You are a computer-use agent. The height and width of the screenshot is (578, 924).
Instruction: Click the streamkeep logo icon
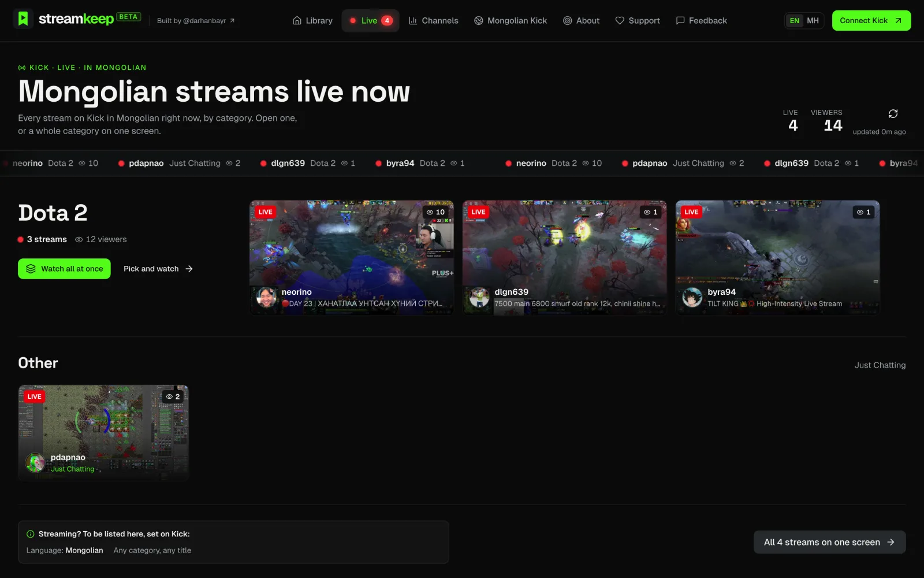pyautogui.click(x=23, y=20)
